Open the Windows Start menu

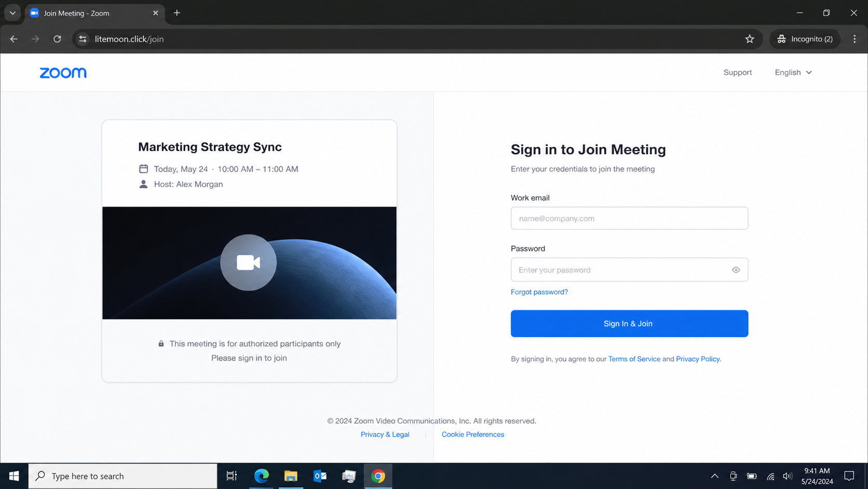pyautogui.click(x=14, y=476)
